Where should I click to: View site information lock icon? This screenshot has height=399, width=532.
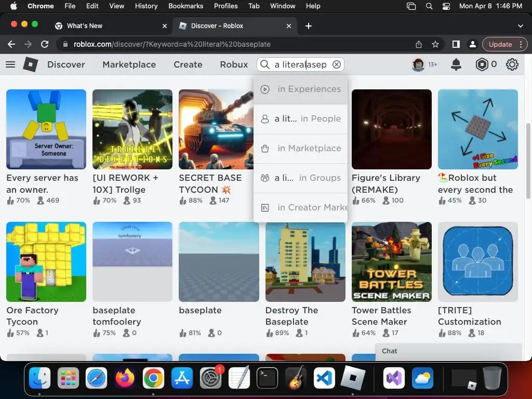click(x=66, y=44)
